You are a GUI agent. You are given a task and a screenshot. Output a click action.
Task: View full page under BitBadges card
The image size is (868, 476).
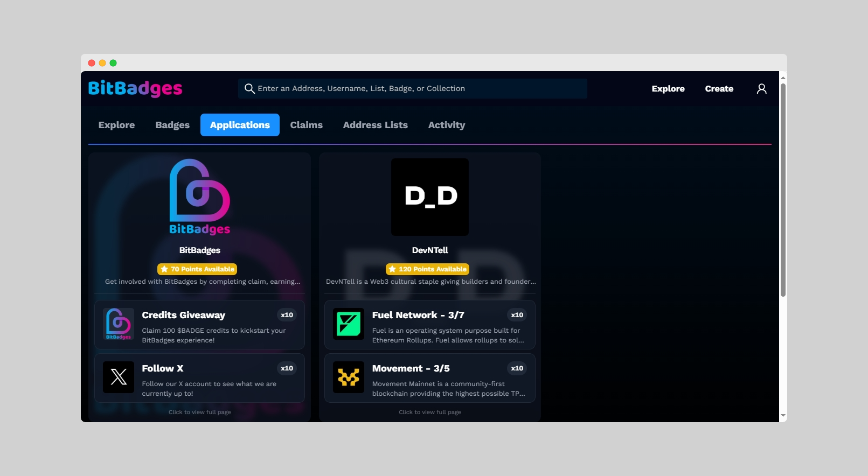(200, 412)
